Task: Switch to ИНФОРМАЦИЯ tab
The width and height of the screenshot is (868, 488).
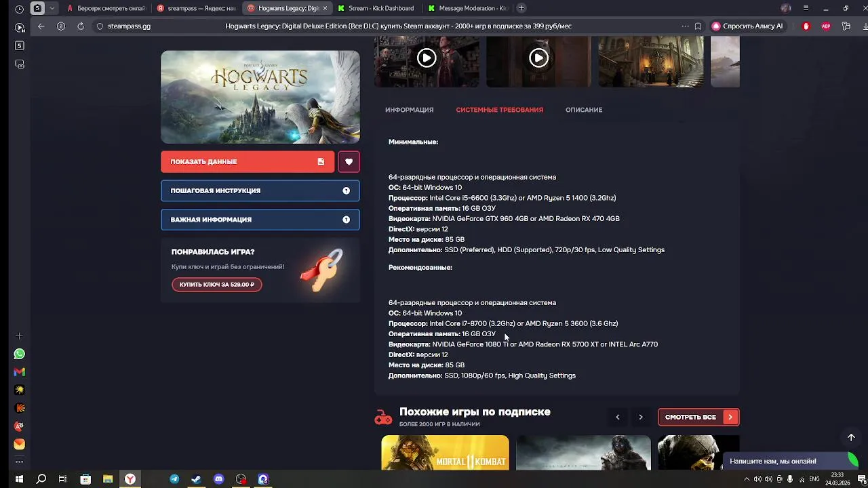Action: coord(409,110)
